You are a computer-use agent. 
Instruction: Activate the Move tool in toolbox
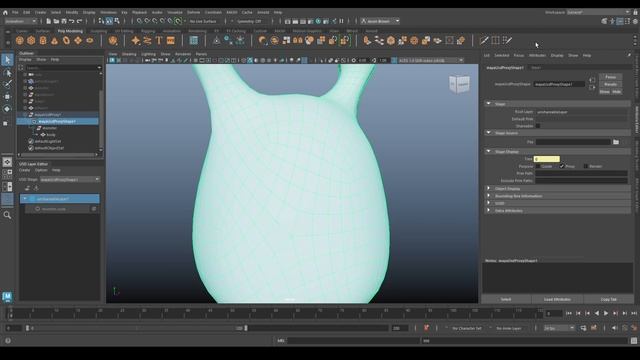(7, 97)
